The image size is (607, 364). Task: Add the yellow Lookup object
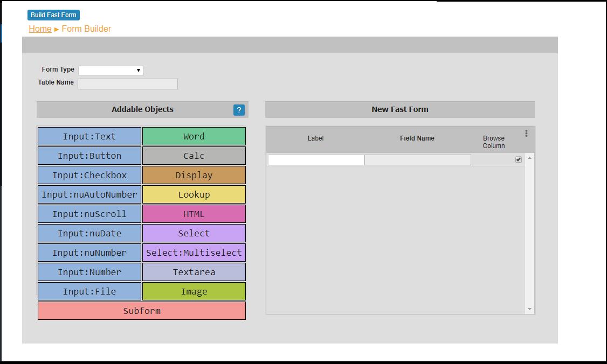click(194, 194)
